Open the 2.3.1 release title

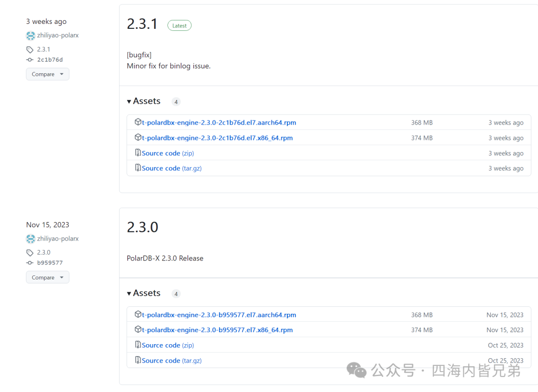pos(142,24)
